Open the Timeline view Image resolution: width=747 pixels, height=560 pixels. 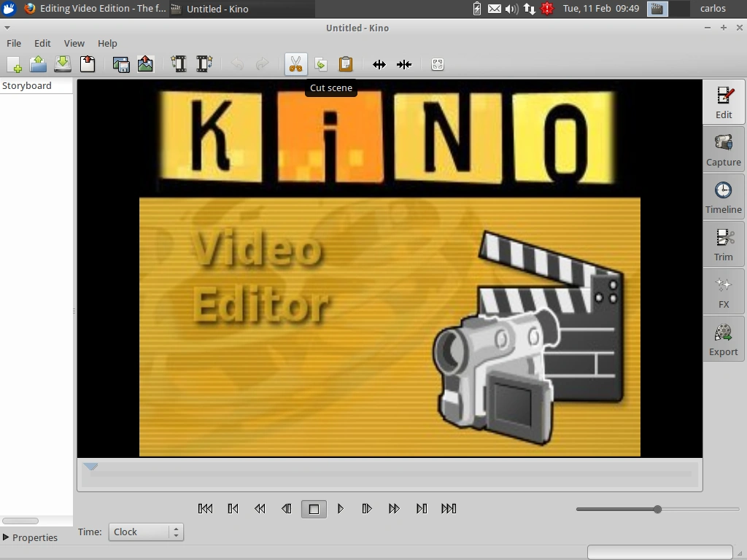coord(723,197)
